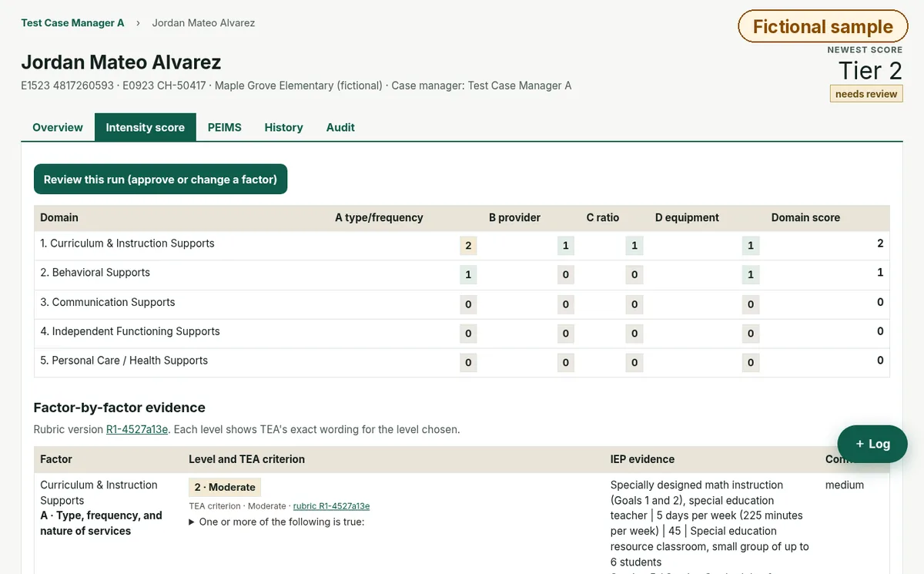The height and width of the screenshot is (574, 924).
Task: Click A type/frequency score in Communication Supports row
Action: tap(468, 304)
